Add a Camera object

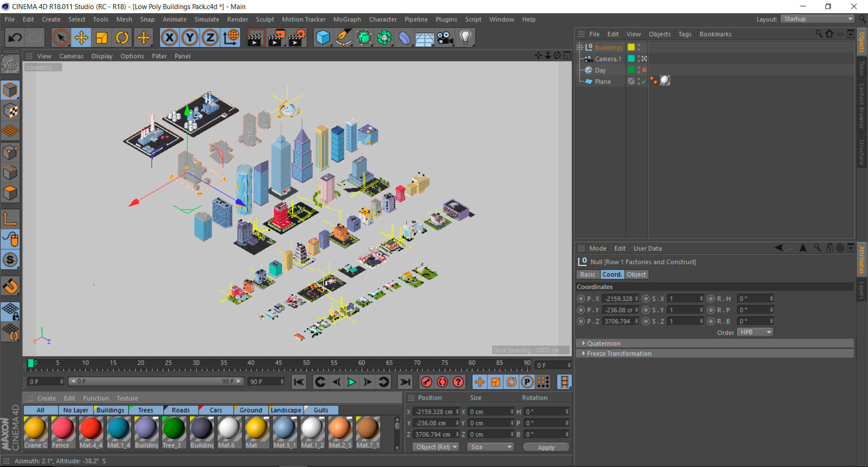click(x=445, y=38)
